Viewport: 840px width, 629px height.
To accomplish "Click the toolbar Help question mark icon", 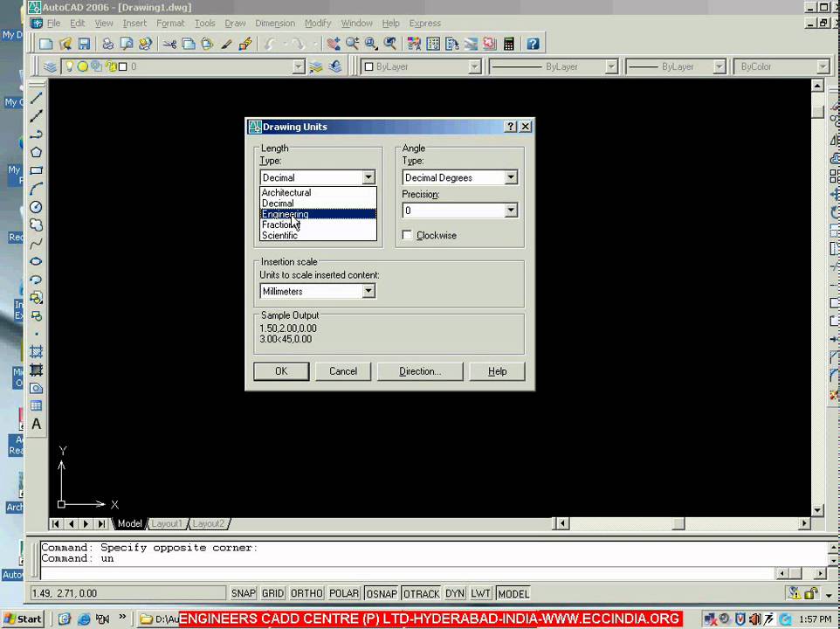I will point(533,44).
